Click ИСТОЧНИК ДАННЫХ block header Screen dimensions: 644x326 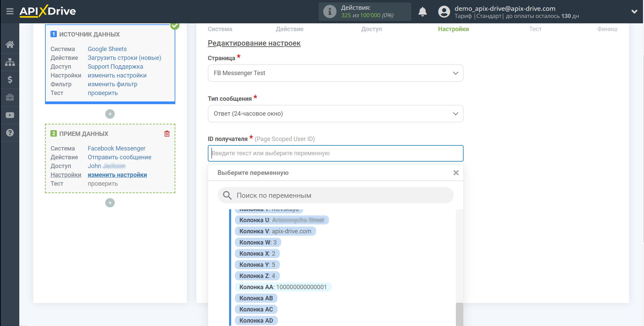pyautogui.click(x=89, y=34)
